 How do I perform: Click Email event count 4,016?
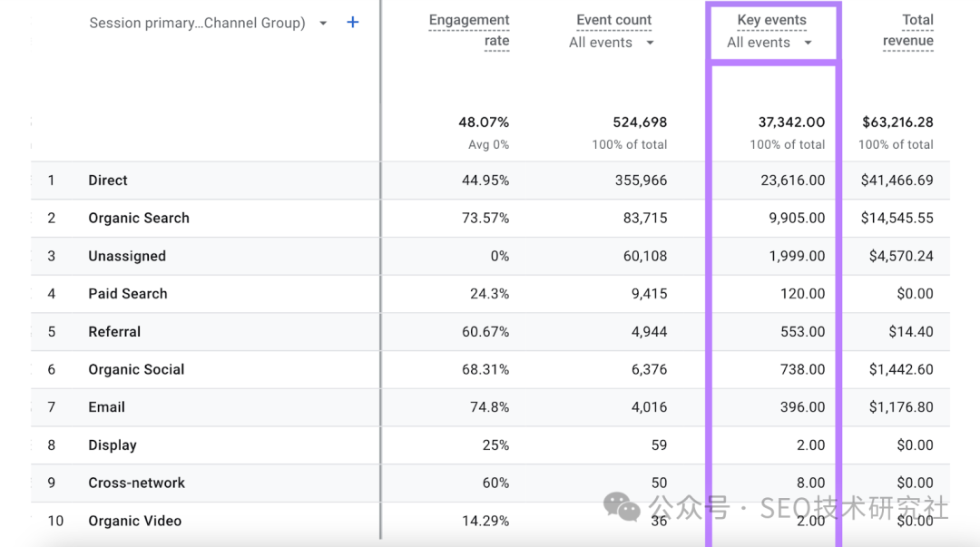[649, 407]
